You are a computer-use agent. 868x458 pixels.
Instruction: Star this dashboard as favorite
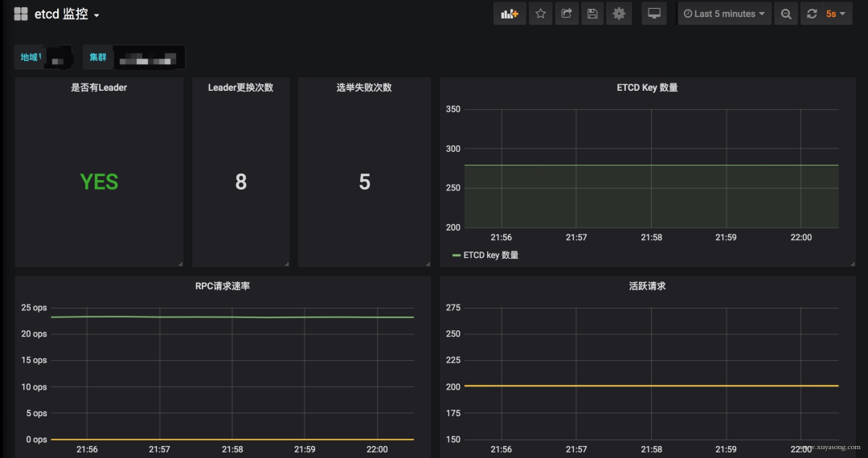coord(541,14)
